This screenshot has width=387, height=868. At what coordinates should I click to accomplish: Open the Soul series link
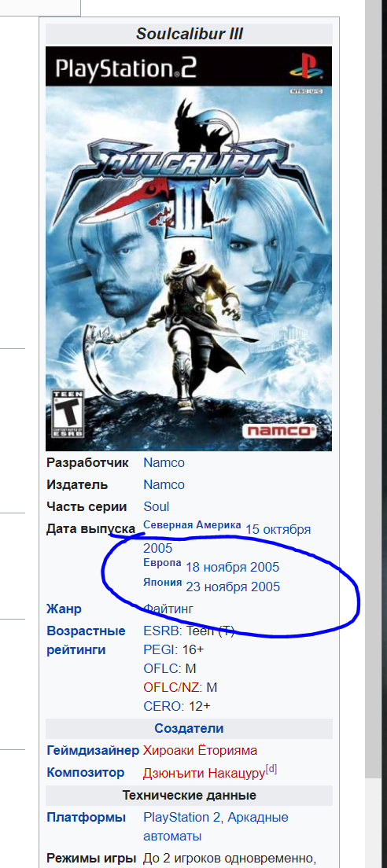tap(156, 507)
